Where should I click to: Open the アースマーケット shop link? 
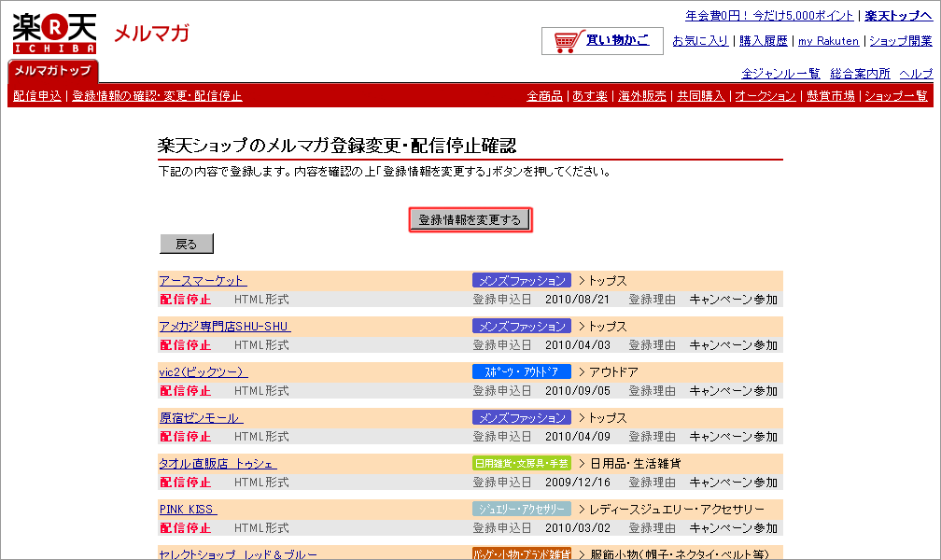(x=203, y=280)
